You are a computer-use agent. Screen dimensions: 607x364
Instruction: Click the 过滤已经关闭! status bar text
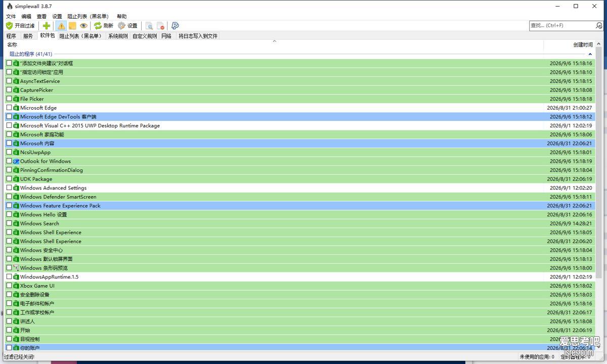click(x=19, y=357)
